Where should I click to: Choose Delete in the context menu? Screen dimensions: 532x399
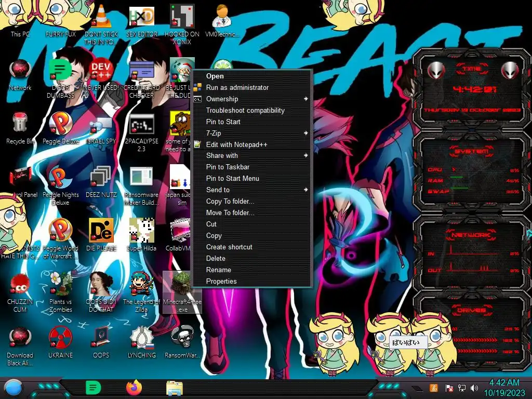click(x=252, y=259)
